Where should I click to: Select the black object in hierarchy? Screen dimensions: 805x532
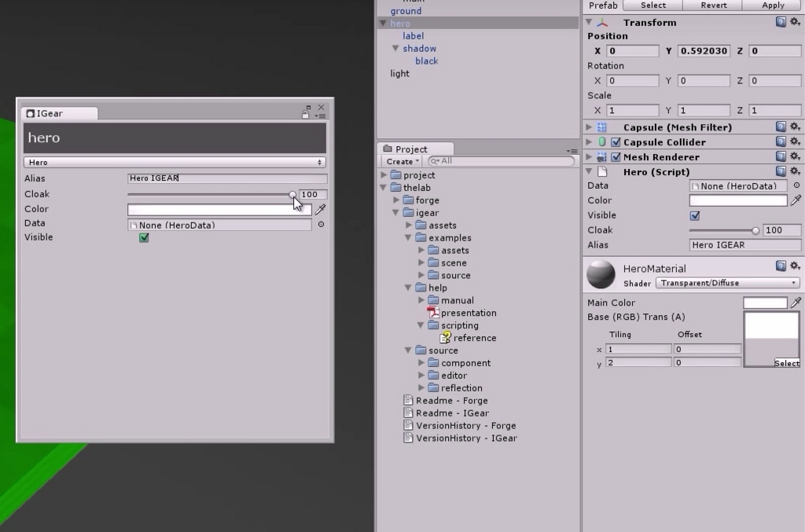(427, 61)
